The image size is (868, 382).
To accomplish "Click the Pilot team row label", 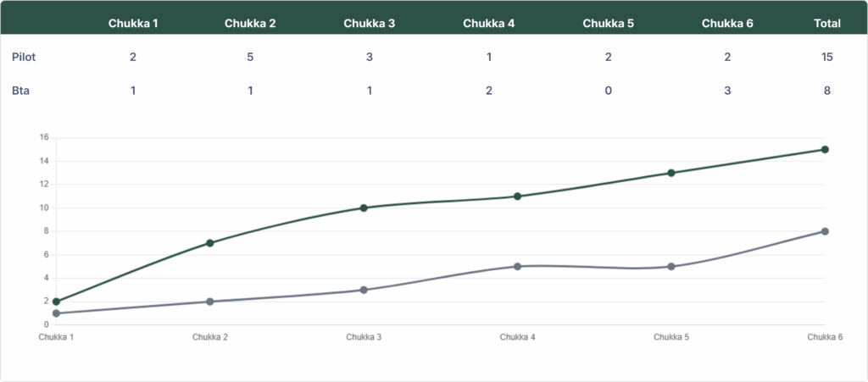I will click(x=24, y=58).
